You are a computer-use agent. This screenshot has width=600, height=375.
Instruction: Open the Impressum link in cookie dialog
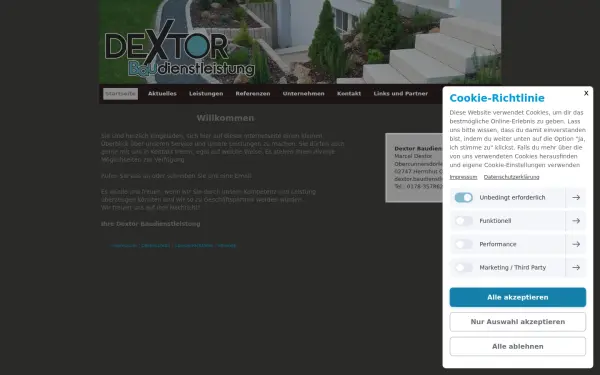463,177
